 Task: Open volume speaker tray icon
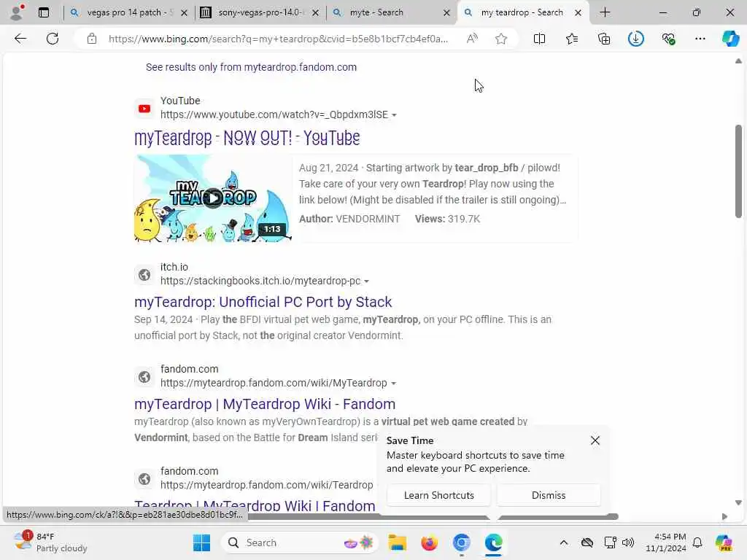point(628,542)
